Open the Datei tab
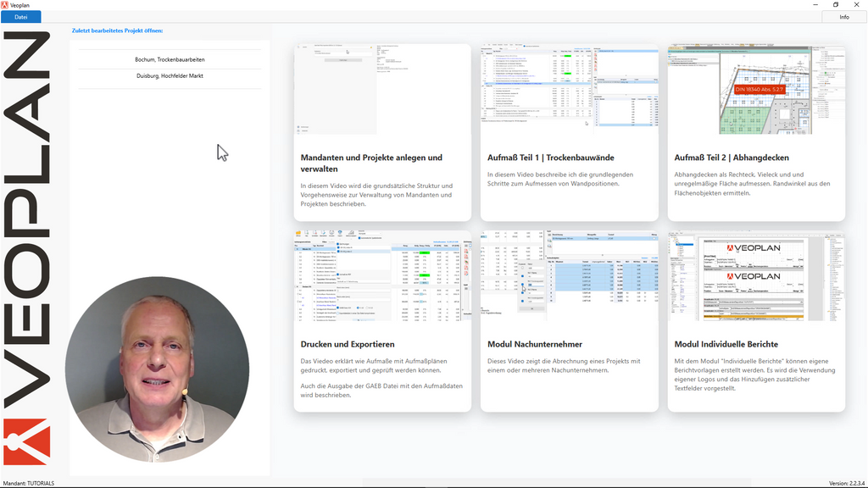 pos(20,17)
